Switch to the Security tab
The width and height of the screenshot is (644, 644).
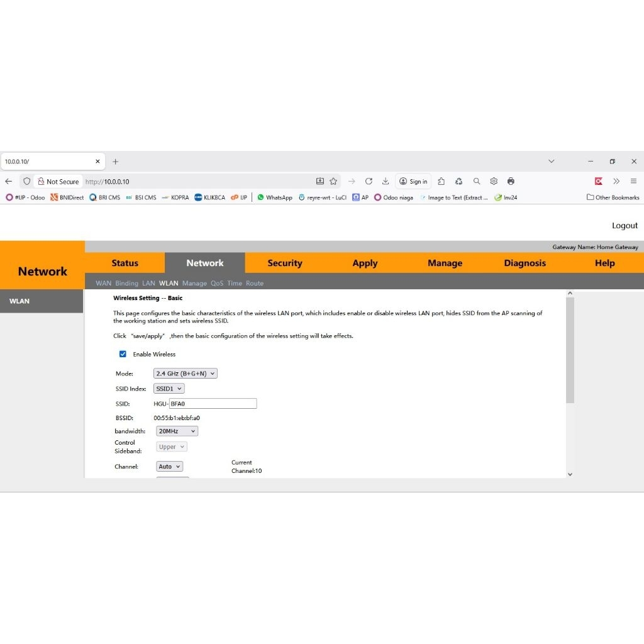[x=284, y=263]
